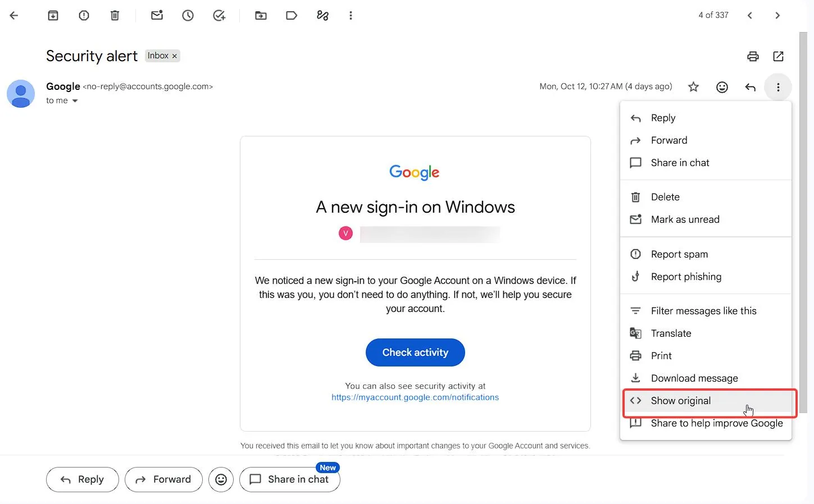Add emoji reaction from message header

click(x=722, y=87)
